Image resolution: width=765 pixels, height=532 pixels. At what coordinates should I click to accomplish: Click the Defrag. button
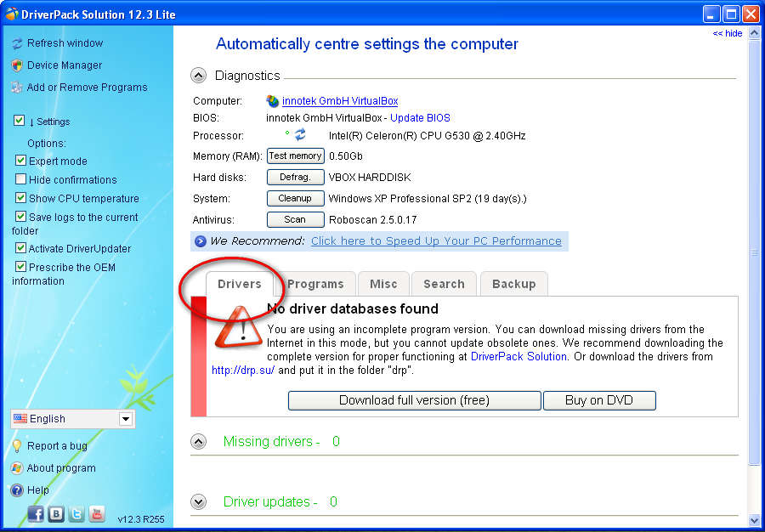pyautogui.click(x=295, y=177)
